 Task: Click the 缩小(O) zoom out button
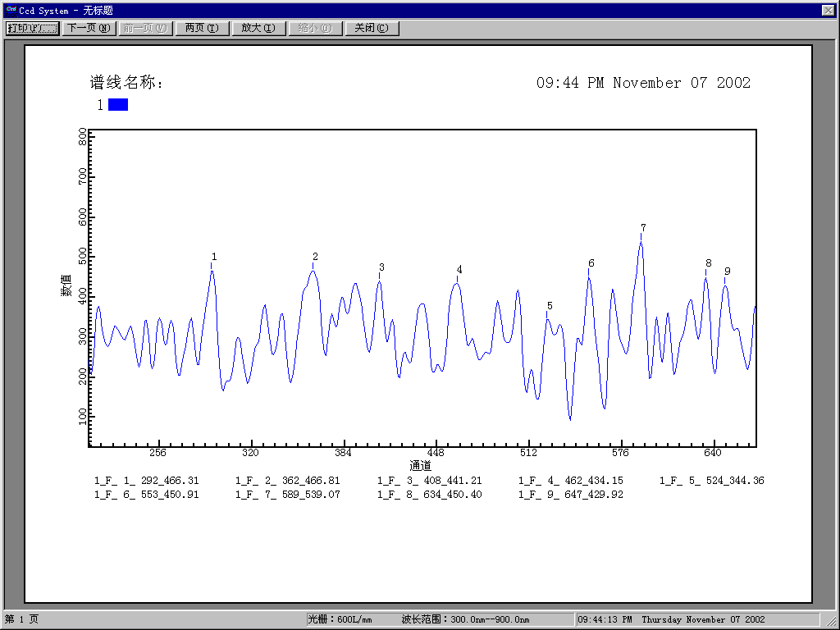pyautogui.click(x=315, y=29)
